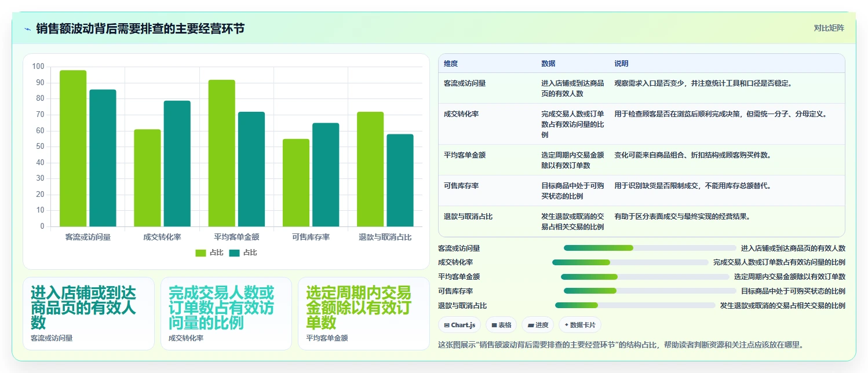Click the blue icon beside the header title

tap(27, 28)
